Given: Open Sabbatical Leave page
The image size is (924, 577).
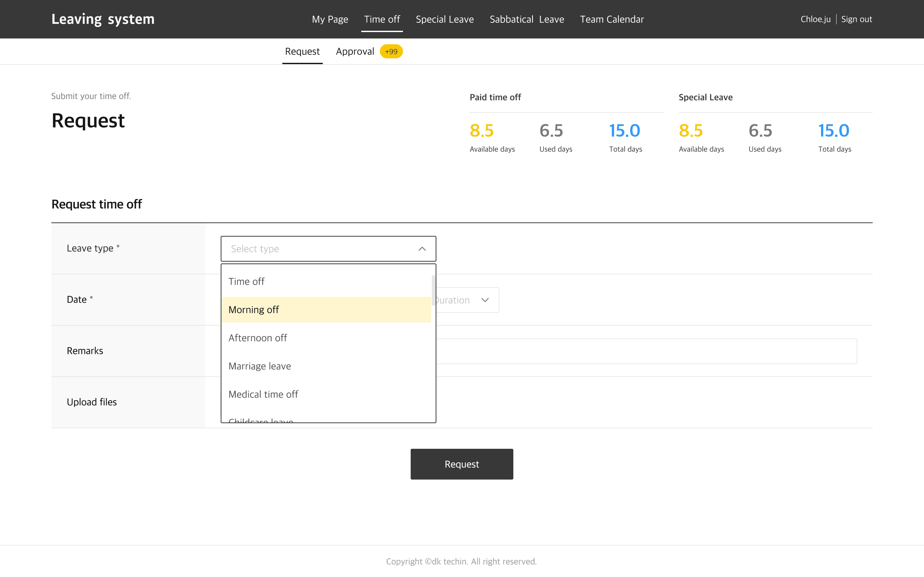Looking at the screenshot, I should pyautogui.click(x=526, y=20).
